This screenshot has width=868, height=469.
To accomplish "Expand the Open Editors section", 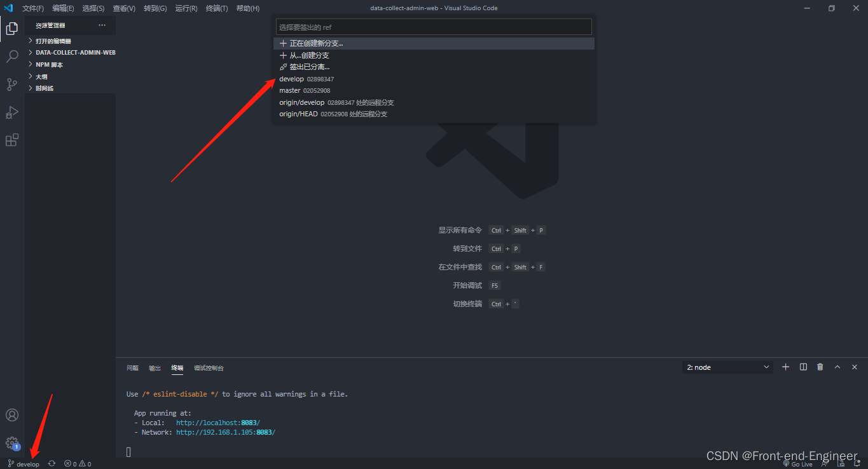I will tap(70, 41).
